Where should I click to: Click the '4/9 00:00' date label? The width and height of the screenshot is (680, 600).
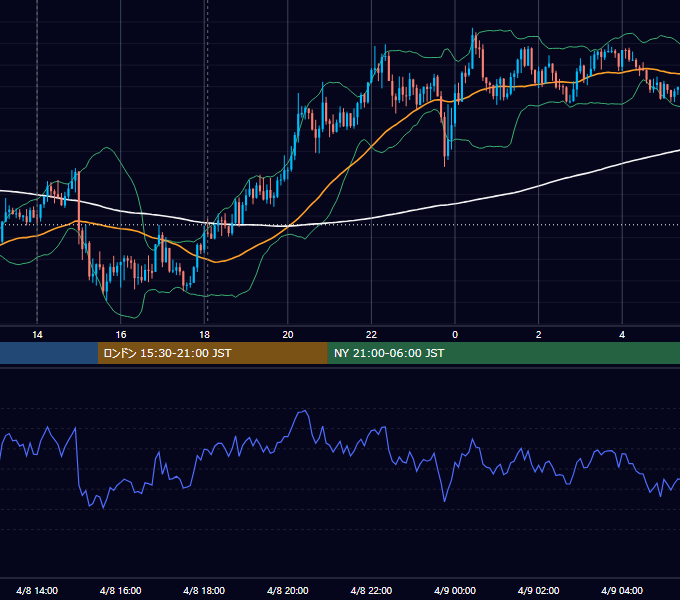pyautogui.click(x=455, y=590)
